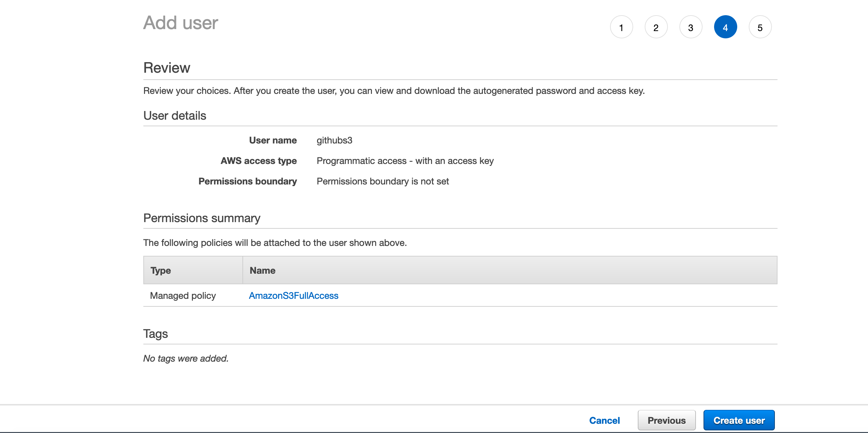Click step 5 circle indicator

(760, 27)
